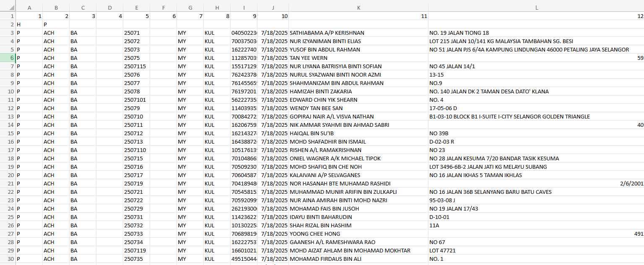Click cell MOHD SHAFADHIR BIN ISMAIL
The width and height of the screenshot is (644, 265).
(358, 142)
